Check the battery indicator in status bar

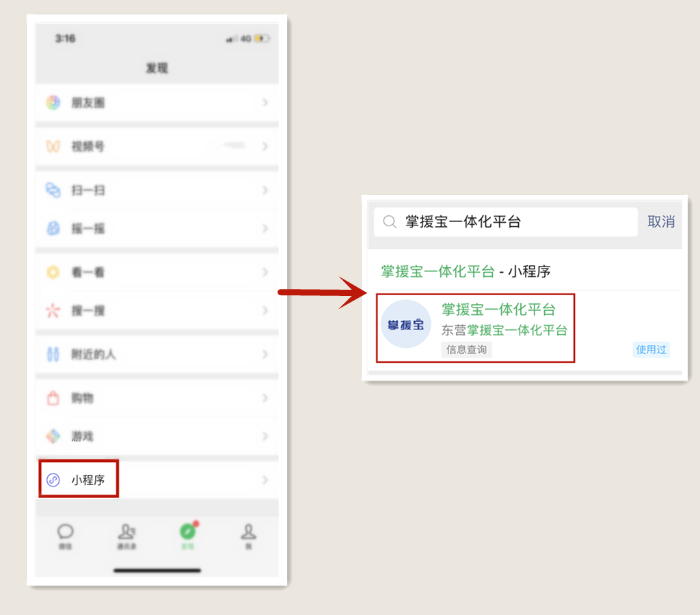tap(262, 39)
